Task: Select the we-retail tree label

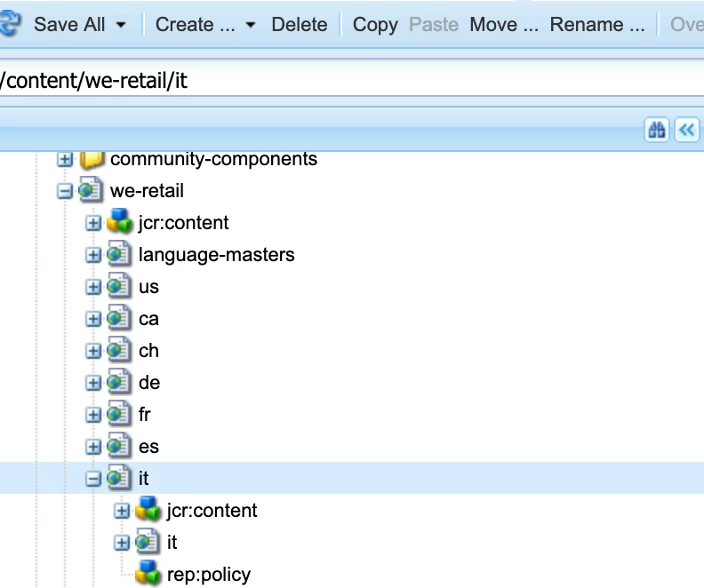Action: tap(147, 191)
